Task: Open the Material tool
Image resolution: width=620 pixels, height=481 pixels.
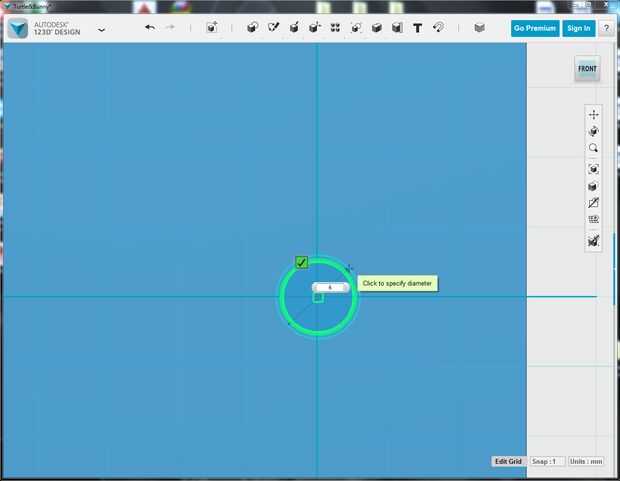Action: [480, 28]
